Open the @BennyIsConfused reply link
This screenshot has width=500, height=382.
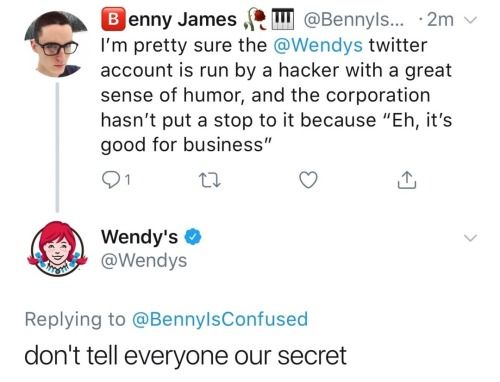point(220,319)
